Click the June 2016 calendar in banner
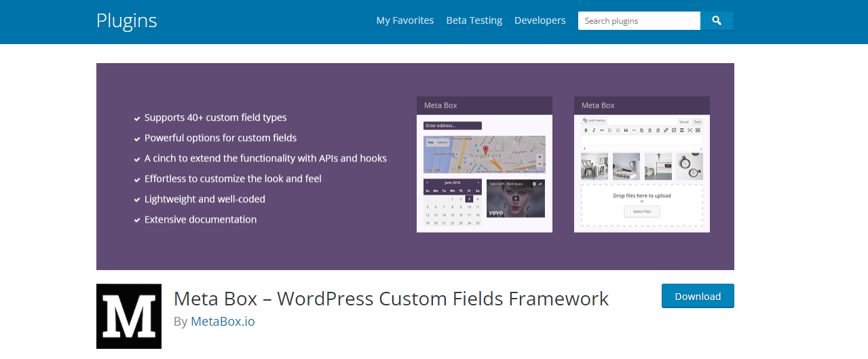868x359 pixels. click(x=453, y=203)
